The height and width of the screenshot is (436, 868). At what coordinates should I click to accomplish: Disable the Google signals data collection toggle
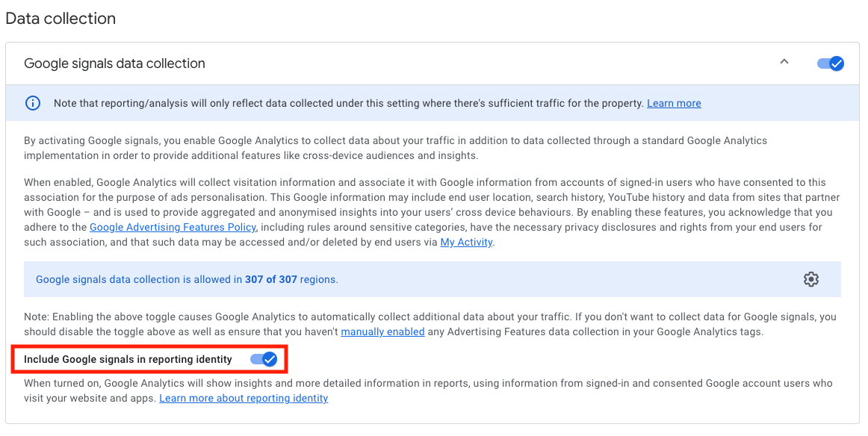831,63
